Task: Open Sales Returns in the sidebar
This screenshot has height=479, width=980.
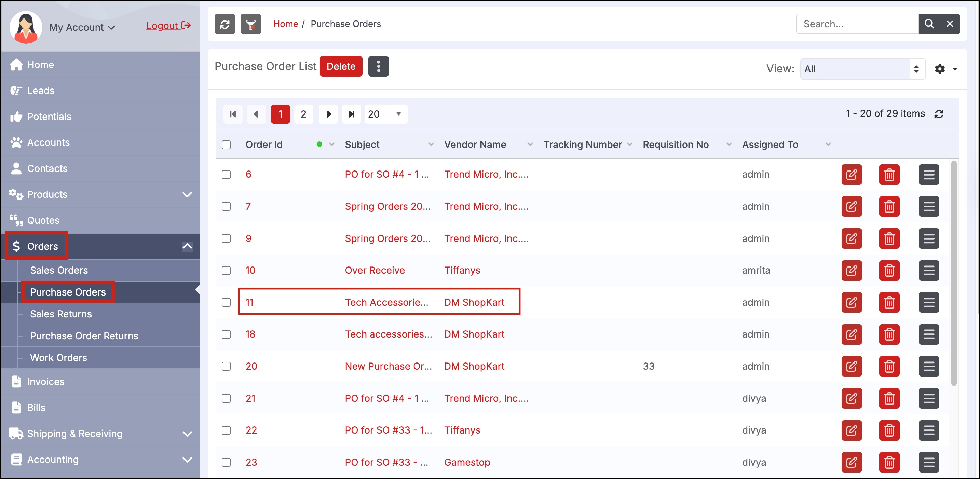Action: click(x=61, y=314)
